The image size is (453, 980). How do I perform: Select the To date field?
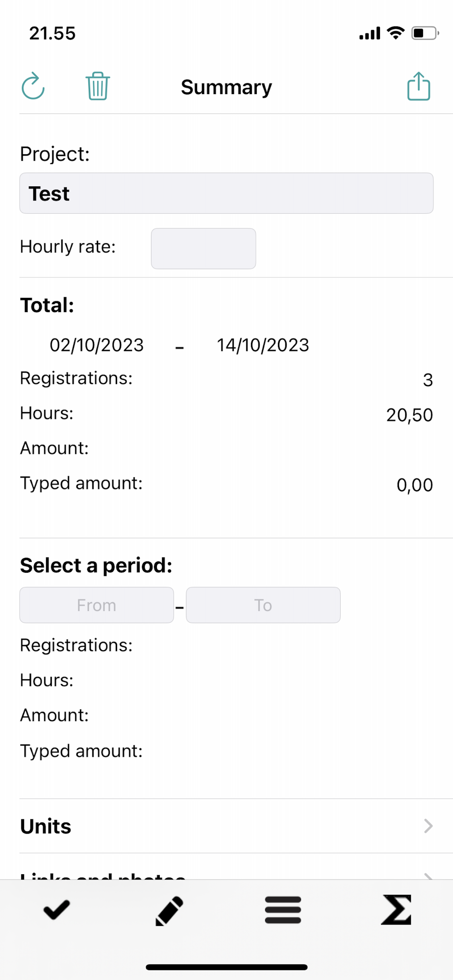[x=263, y=605]
